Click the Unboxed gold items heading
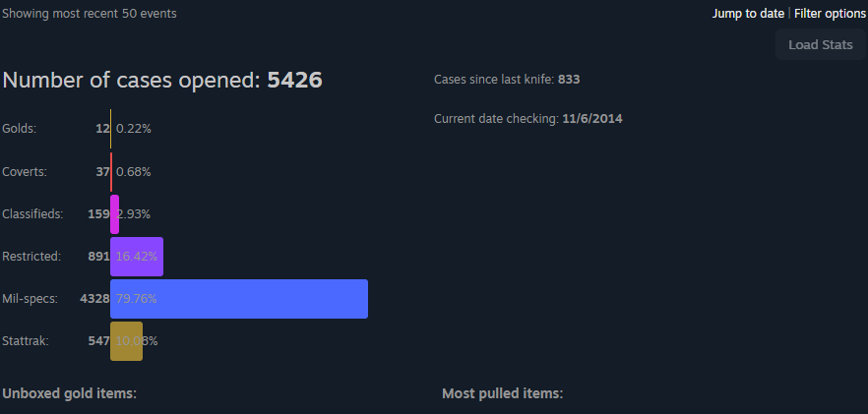 tap(69, 393)
